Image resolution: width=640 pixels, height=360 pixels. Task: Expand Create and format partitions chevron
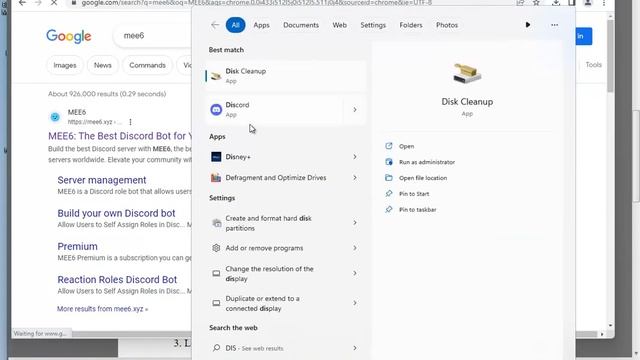[355, 223]
